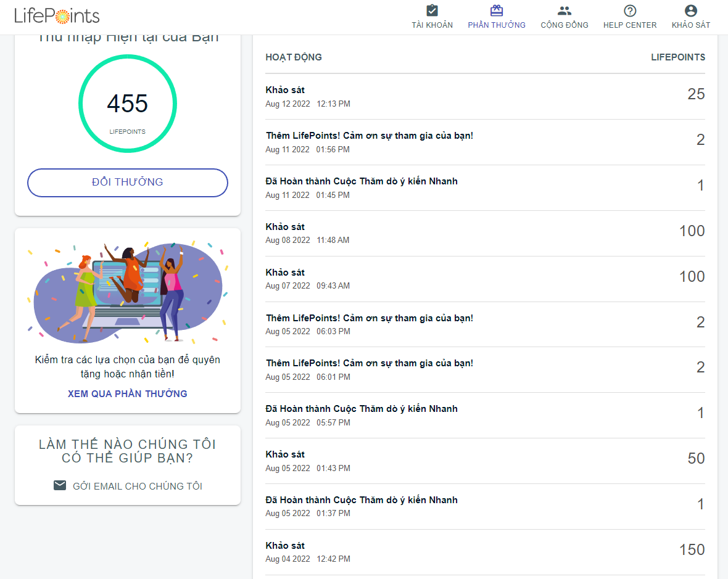Click the email envelope icon
728x579 pixels.
pyautogui.click(x=60, y=486)
